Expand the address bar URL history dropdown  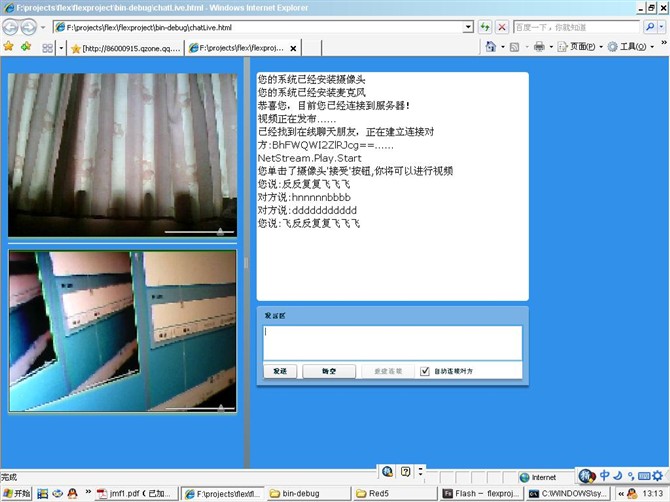[469, 27]
